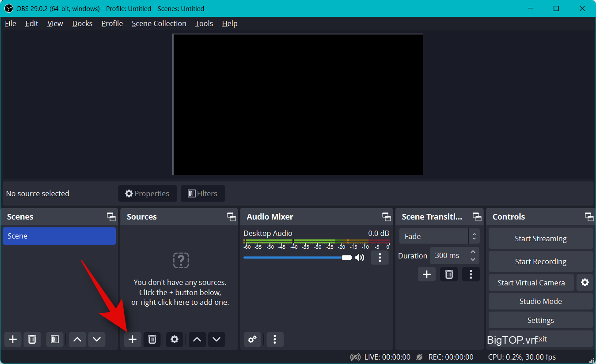Screen dimensions: 596x364
Task: Open the Tools menu
Action: (x=204, y=23)
